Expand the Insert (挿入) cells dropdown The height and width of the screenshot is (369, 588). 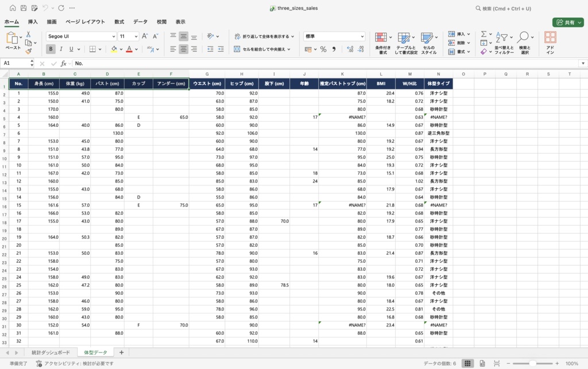(x=469, y=34)
